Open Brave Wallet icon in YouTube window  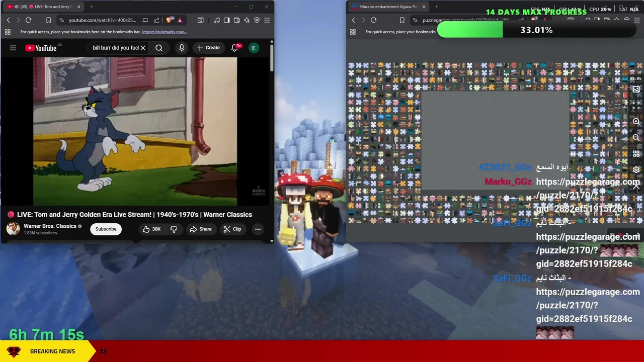coord(236,20)
